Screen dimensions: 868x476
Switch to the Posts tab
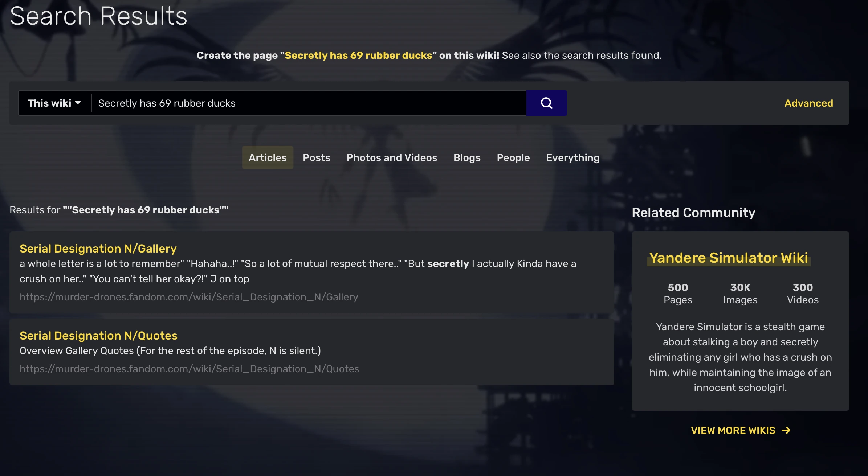[316, 157]
